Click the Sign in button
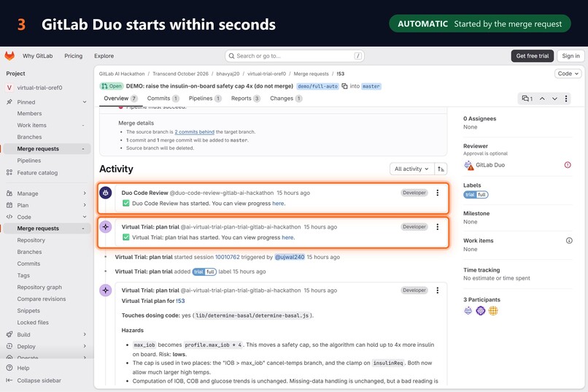 (570, 56)
